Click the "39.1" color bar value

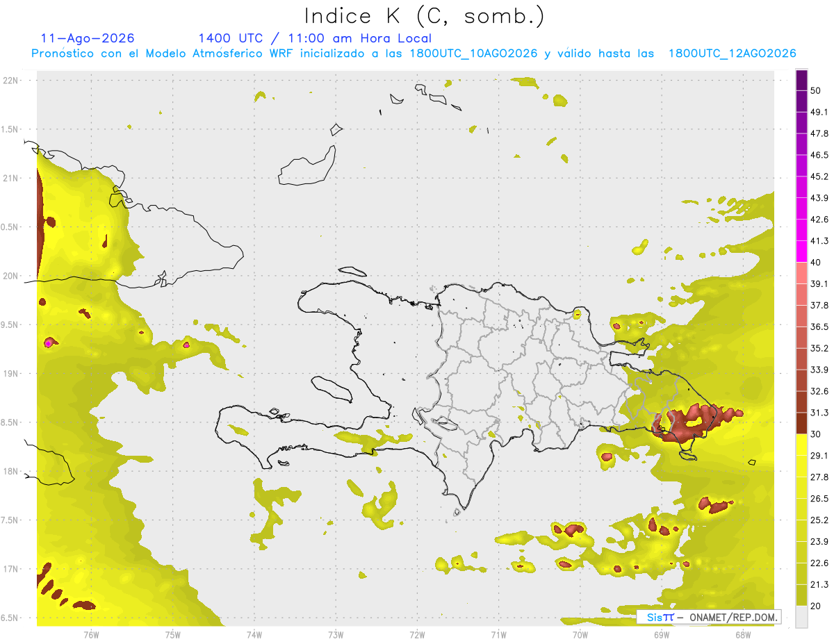click(x=819, y=284)
